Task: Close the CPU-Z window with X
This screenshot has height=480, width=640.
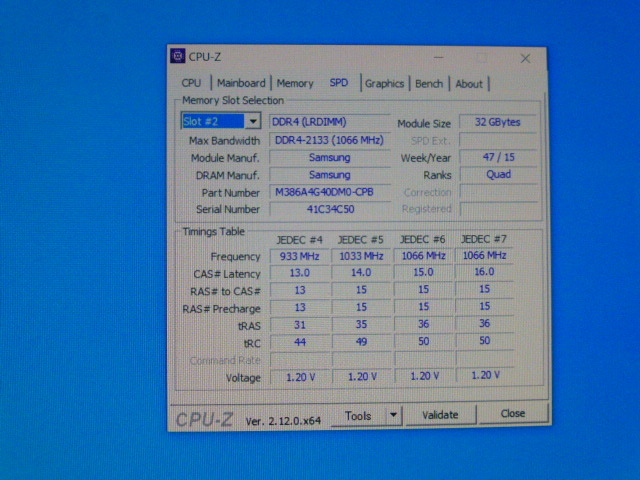Action: pos(525,59)
